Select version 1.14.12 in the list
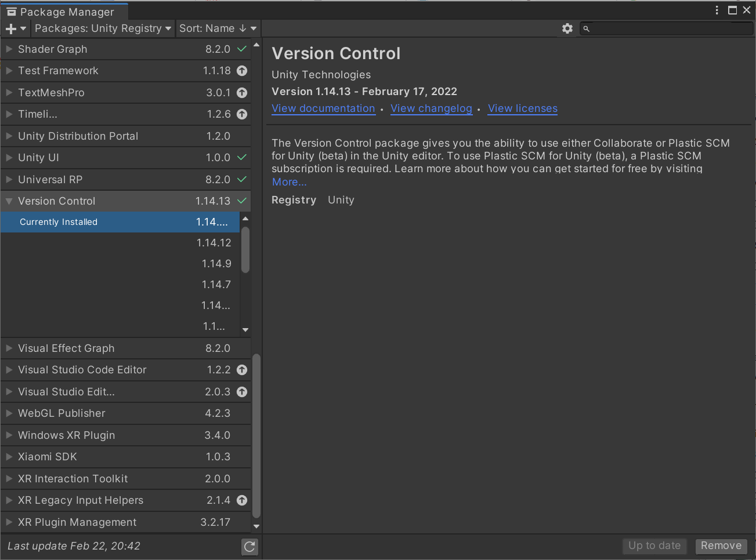The height and width of the screenshot is (560, 756). [x=214, y=243]
